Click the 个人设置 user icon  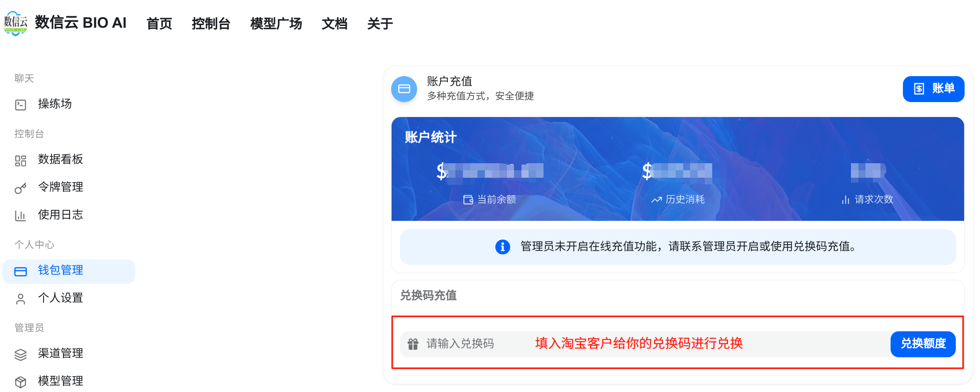[21, 299]
